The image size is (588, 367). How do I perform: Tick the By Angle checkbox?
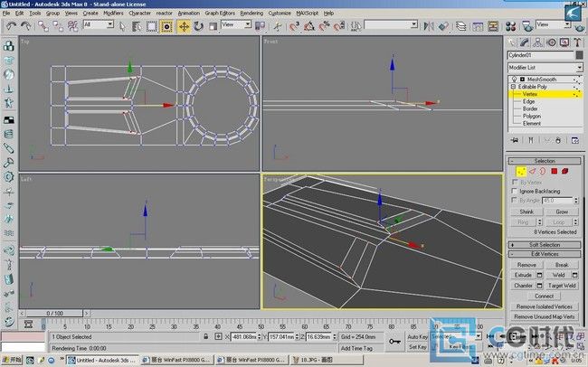(515, 200)
